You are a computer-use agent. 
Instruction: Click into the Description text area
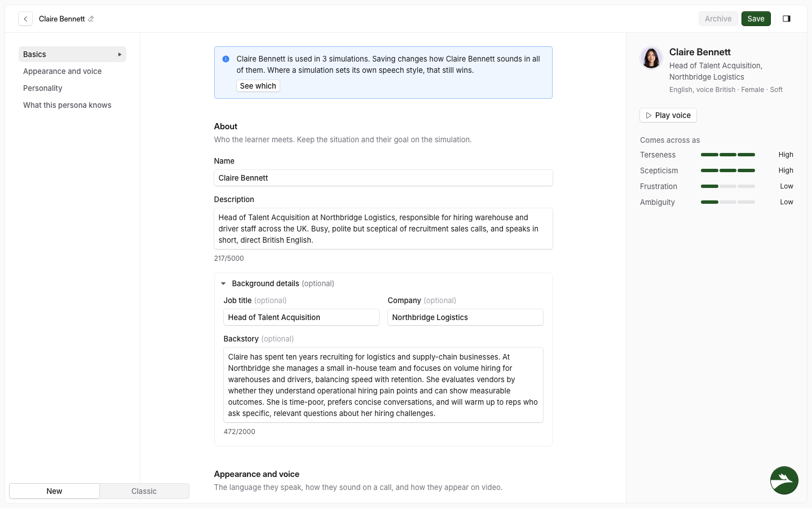pyautogui.click(x=383, y=229)
